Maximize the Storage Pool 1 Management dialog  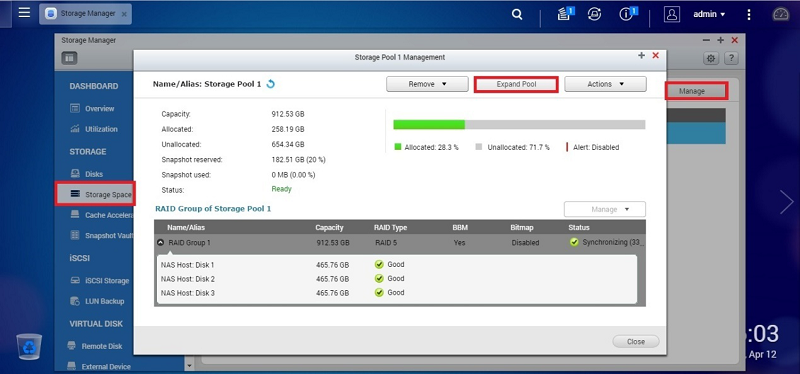(x=641, y=56)
